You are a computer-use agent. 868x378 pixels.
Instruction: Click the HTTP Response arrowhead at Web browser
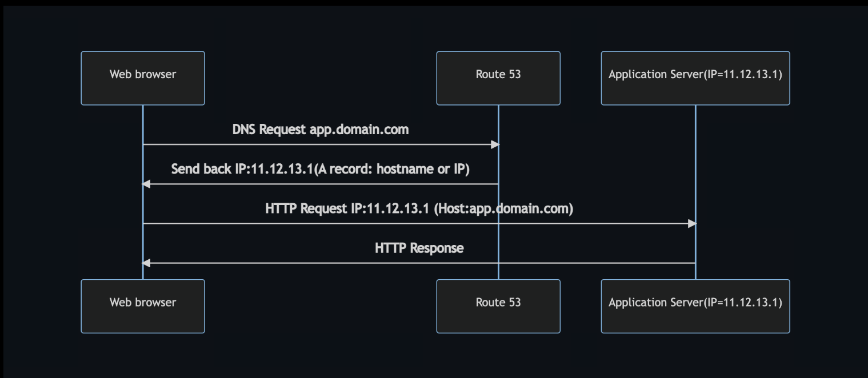point(146,263)
